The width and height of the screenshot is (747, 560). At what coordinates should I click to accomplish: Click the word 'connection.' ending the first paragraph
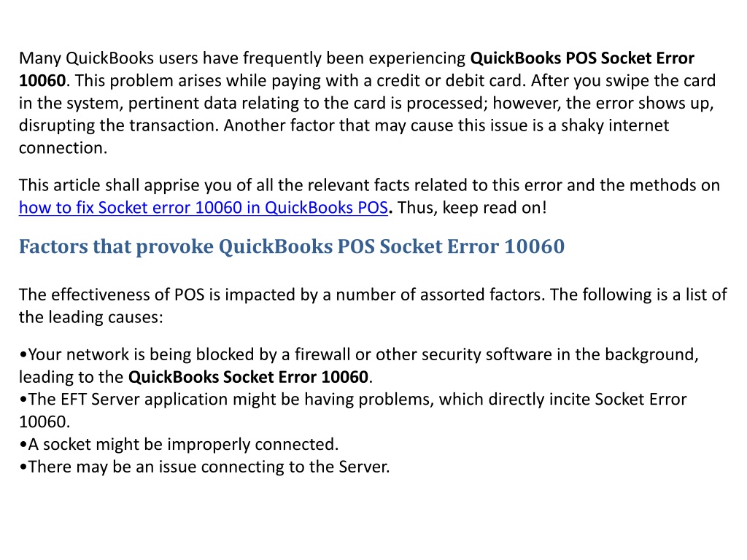63,148
